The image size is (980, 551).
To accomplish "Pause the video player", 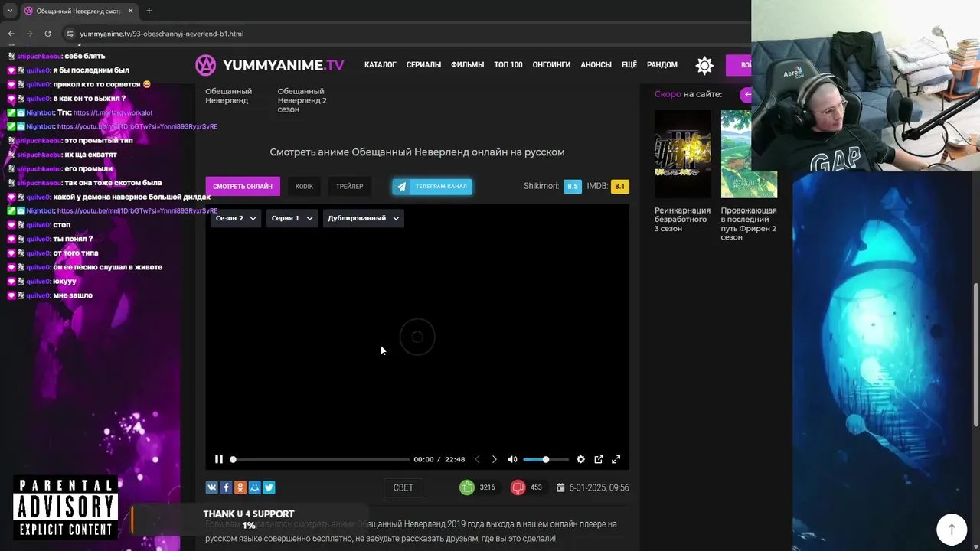I will coord(219,459).
